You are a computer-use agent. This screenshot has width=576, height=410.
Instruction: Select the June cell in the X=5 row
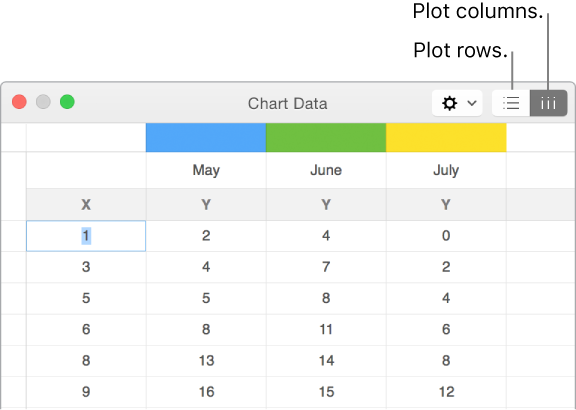(x=326, y=298)
